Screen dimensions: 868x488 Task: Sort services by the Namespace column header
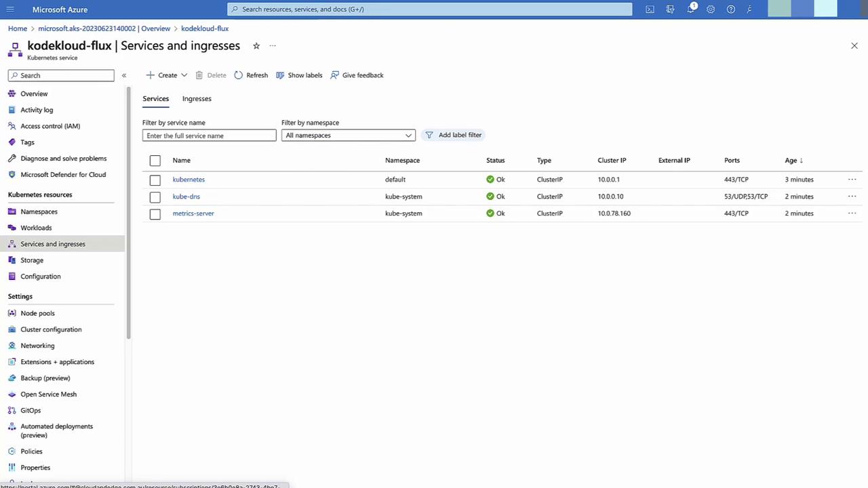click(x=402, y=161)
